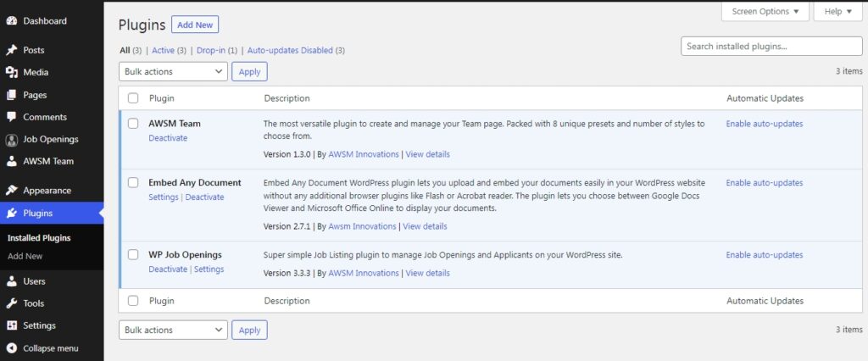The image size is (868, 361).
Task: Click the bottom Apply button
Action: [250, 330]
